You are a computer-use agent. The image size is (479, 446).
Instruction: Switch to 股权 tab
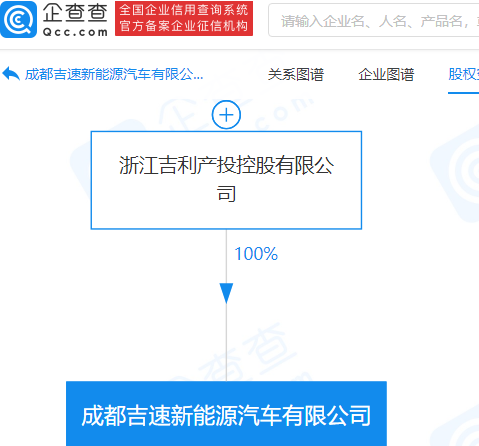[464, 74]
